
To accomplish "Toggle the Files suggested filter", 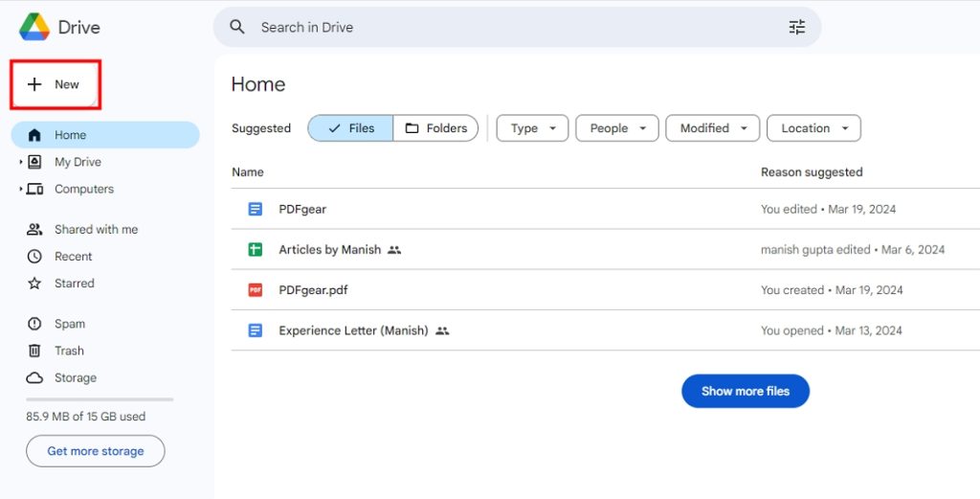I will coord(350,128).
